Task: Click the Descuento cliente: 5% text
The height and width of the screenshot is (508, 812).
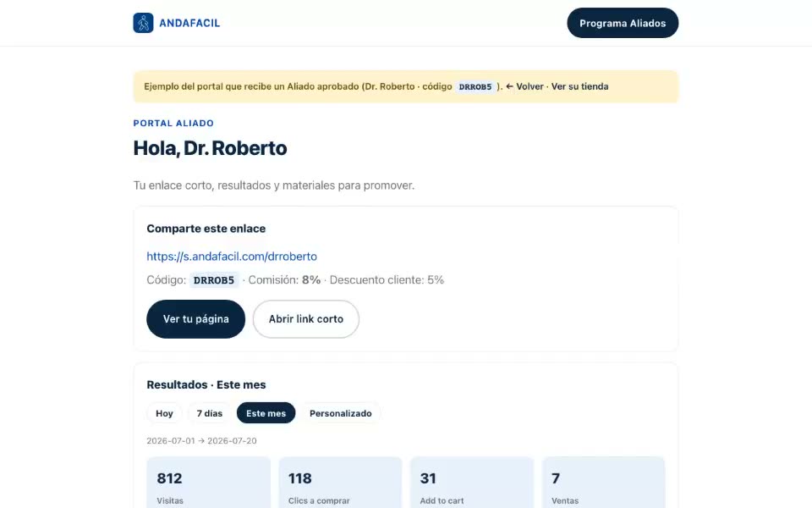Action: 387,280
